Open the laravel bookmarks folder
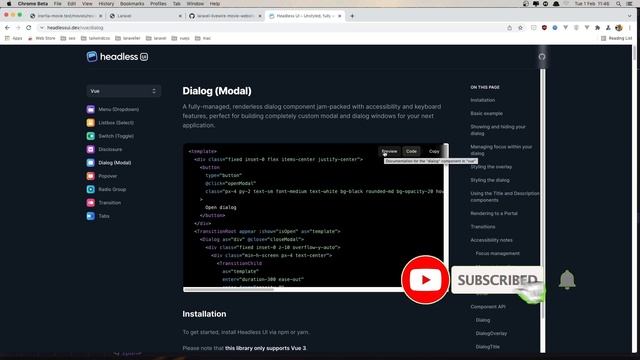This screenshot has height=360, width=640. [156, 38]
